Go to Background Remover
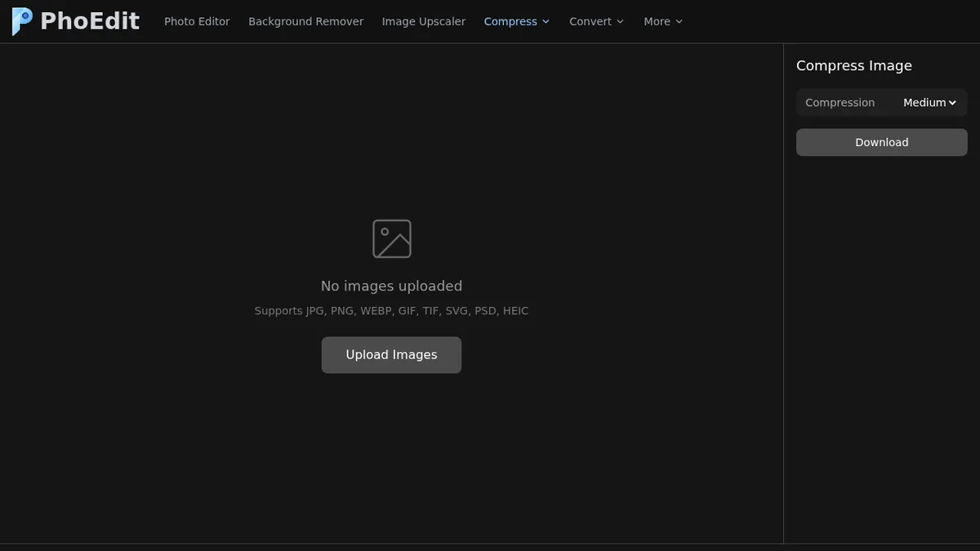 (x=306, y=21)
